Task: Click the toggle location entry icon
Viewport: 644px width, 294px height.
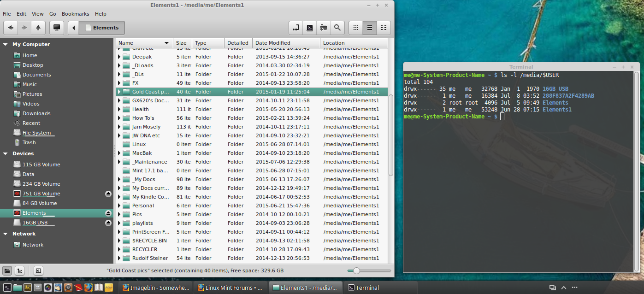Action: click(x=296, y=28)
